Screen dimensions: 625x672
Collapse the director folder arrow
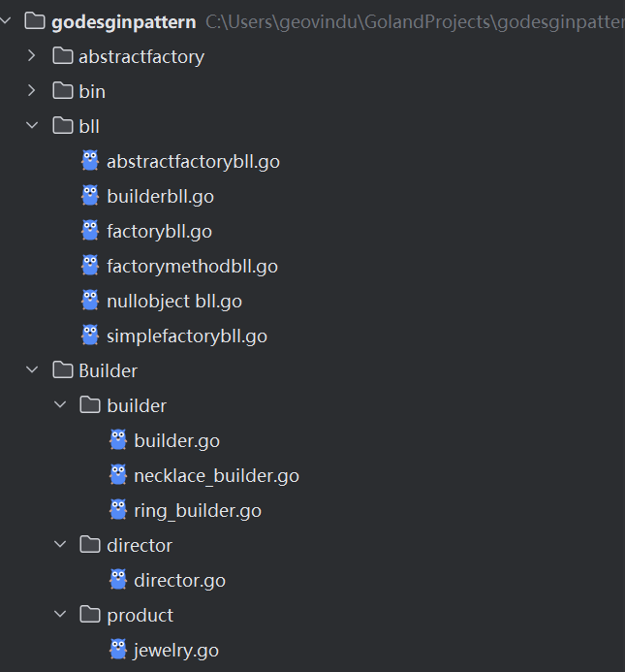(60, 544)
